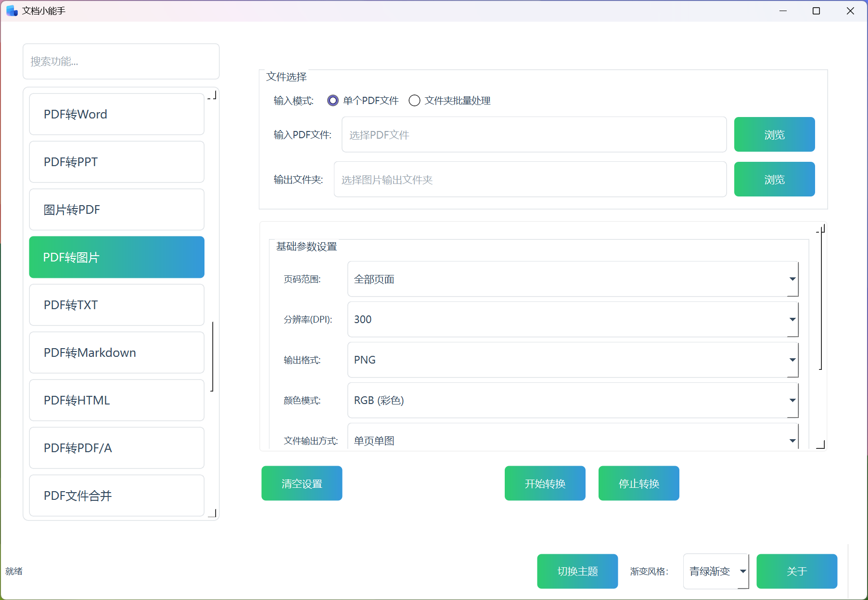Select the 单个PDF文件 radio button

click(332, 101)
